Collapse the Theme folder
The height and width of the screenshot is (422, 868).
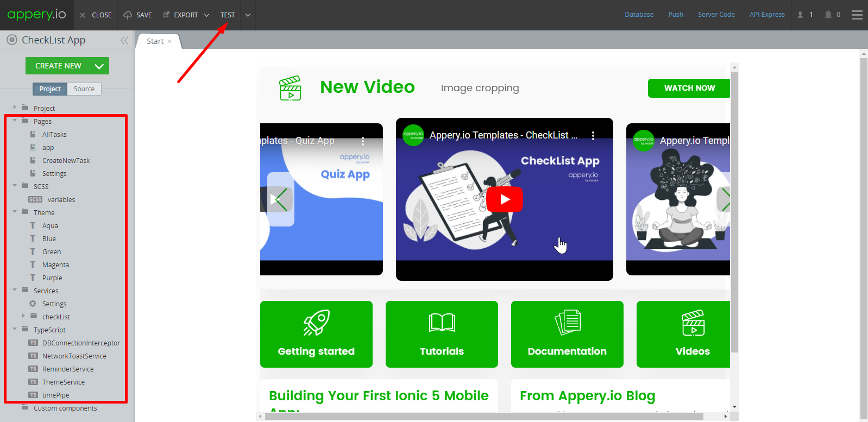coord(15,212)
